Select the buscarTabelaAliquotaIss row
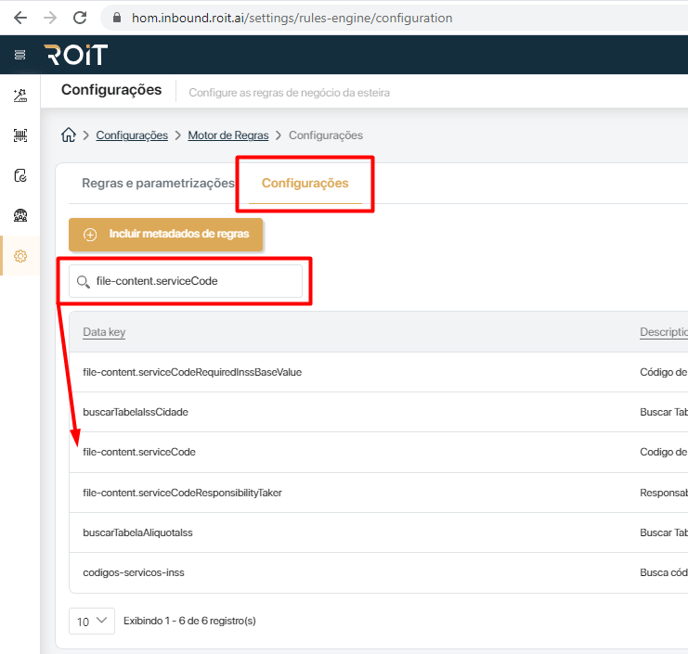 click(379, 532)
